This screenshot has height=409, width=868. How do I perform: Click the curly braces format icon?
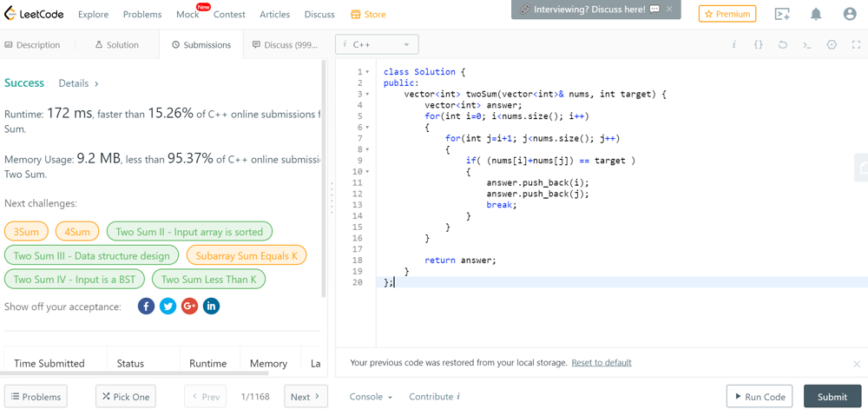(x=758, y=44)
